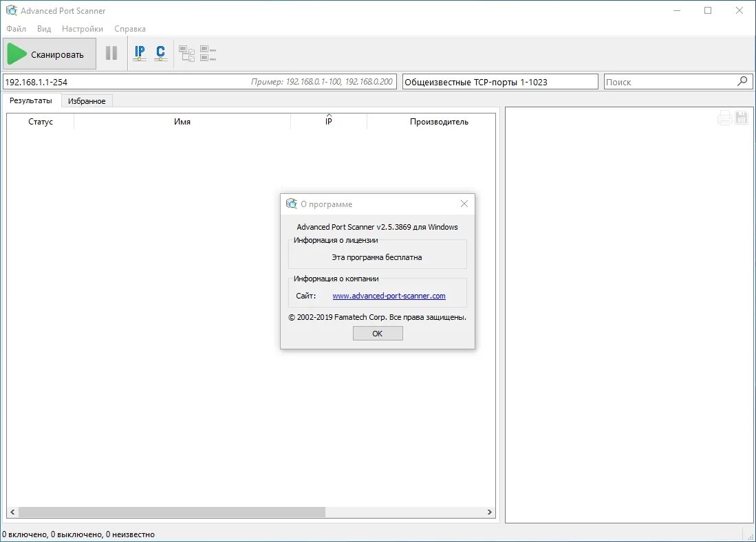Sort by the Статус column header

click(x=41, y=122)
